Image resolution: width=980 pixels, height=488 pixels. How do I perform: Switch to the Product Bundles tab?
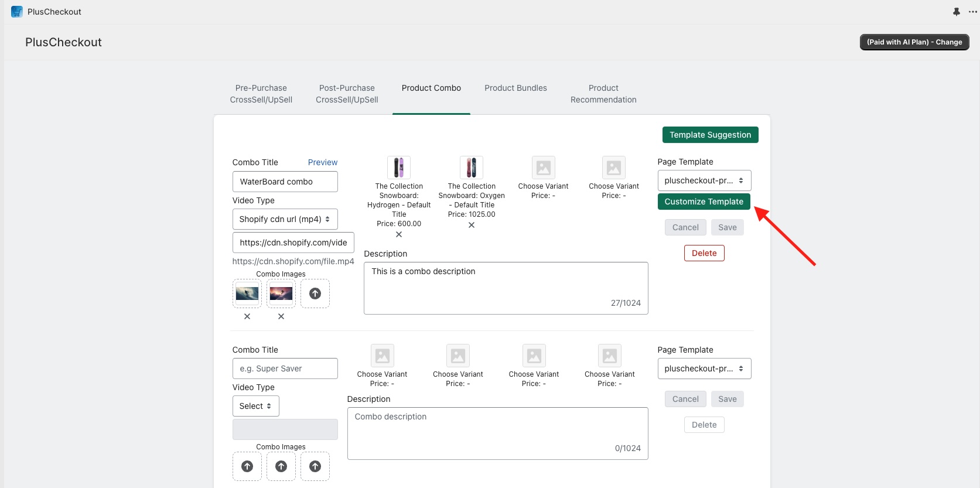pos(515,88)
